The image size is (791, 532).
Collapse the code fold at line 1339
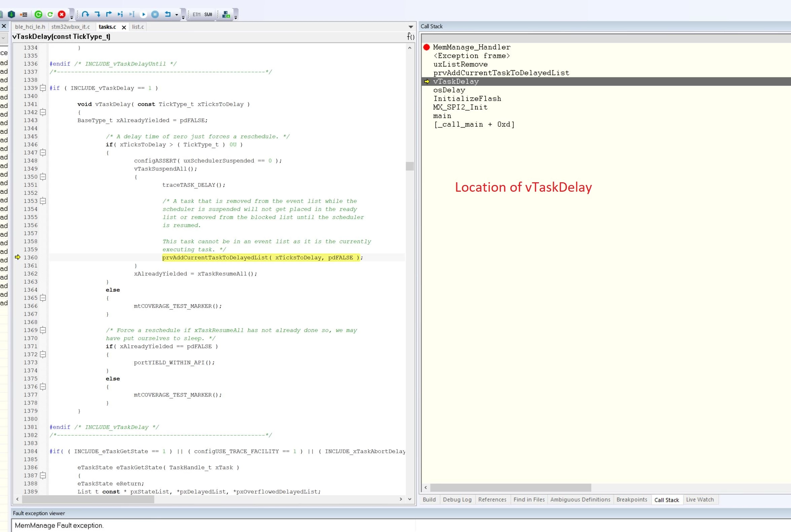pos(43,88)
